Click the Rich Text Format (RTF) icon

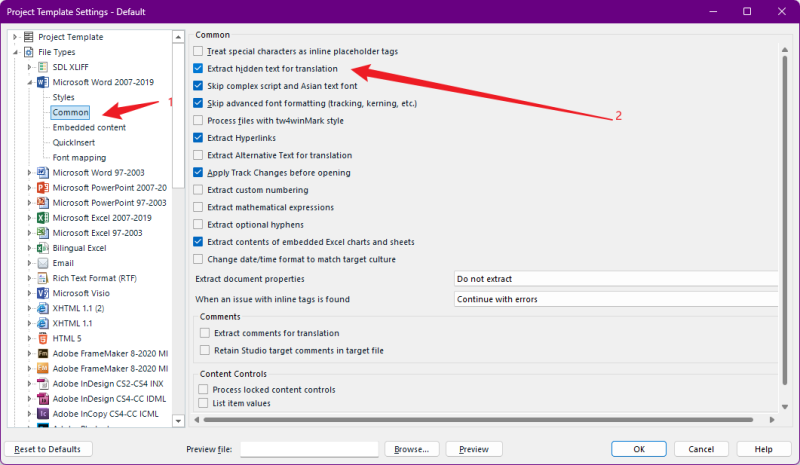pyautogui.click(x=43, y=278)
